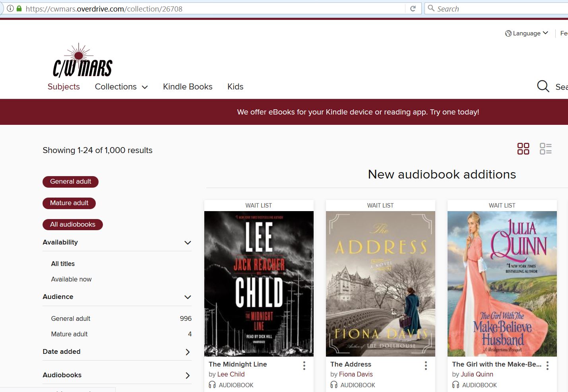Open author Julia Quinn's page
This screenshot has width=568, height=392.
(x=477, y=374)
